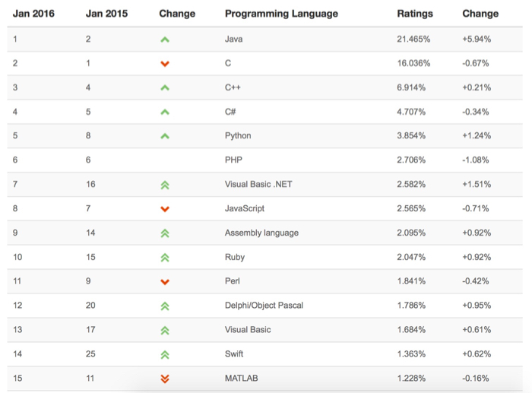This screenshot has width=532, height=393.
Task: Click the green up arrow in the Java row
Action: click(165, 40)
